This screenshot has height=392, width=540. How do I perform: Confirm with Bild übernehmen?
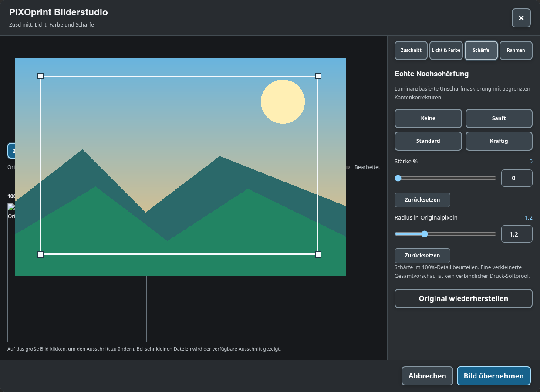click(493, 376)
